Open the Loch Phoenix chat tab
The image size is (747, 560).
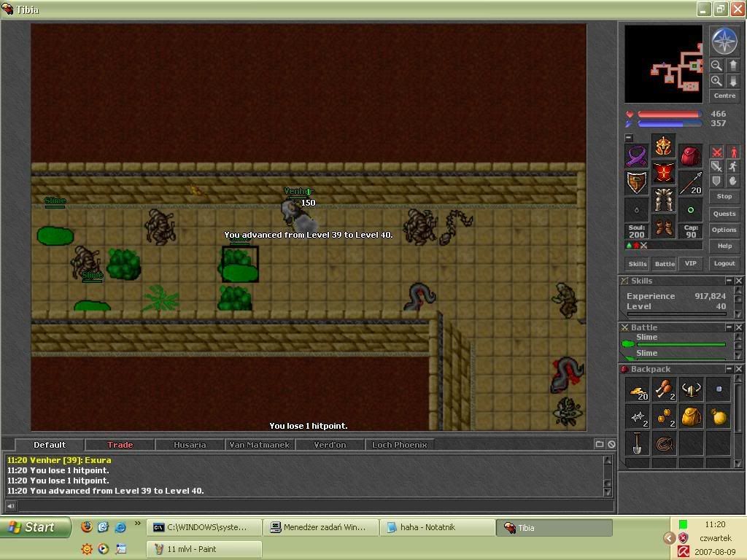pyautogui.click(x=400, y=445)
